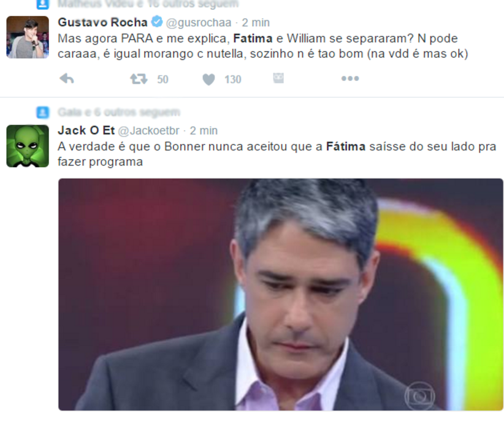View the 130 likes count
The image size is (504, 421).
point(233,80)
